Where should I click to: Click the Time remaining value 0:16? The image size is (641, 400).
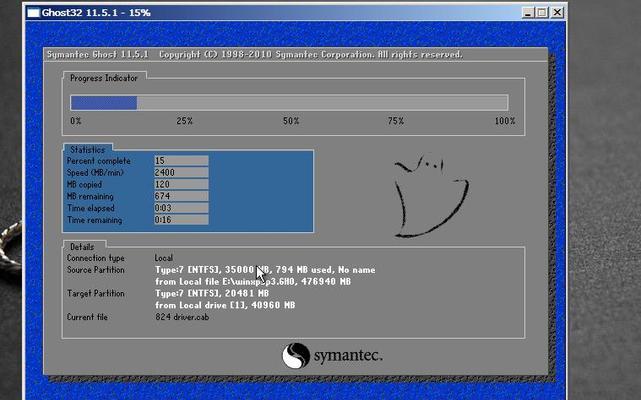point(181,220)
